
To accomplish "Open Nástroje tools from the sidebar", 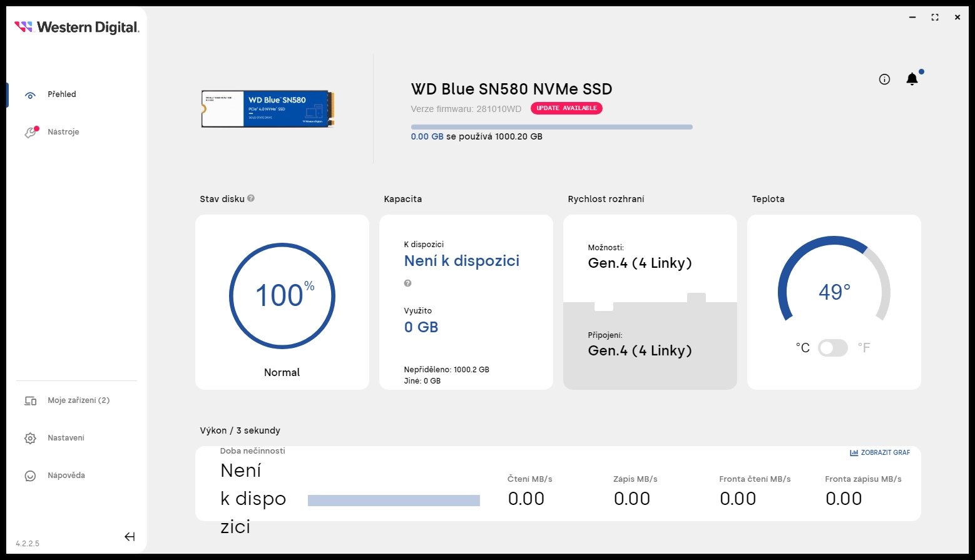I will [30, 131].
